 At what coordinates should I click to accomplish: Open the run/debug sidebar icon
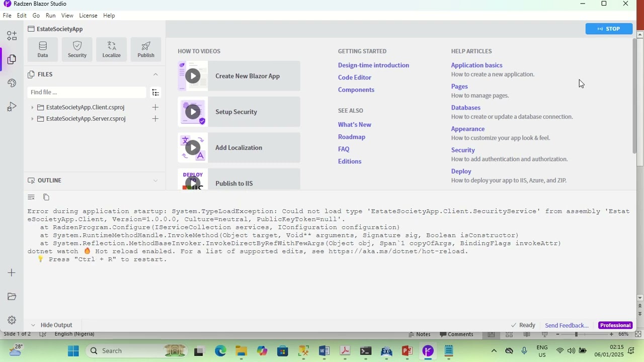[x=12, y=107]
